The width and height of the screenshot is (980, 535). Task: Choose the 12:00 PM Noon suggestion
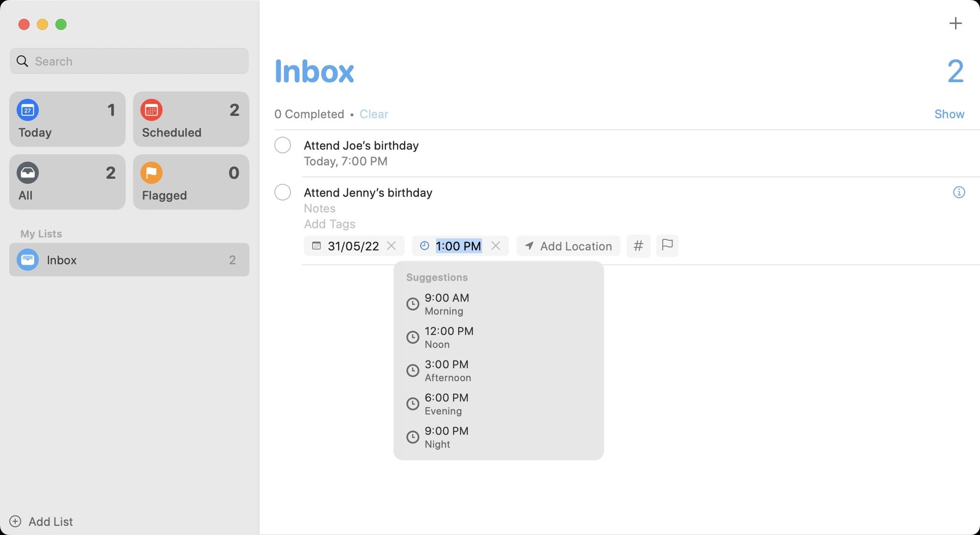(x=448, y=337)
